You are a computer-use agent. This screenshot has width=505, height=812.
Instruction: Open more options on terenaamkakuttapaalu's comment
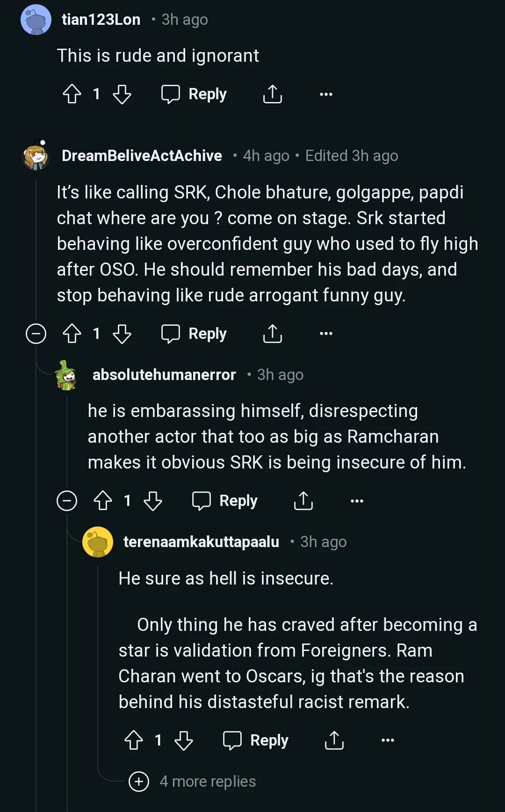click(x=388, y=740)
